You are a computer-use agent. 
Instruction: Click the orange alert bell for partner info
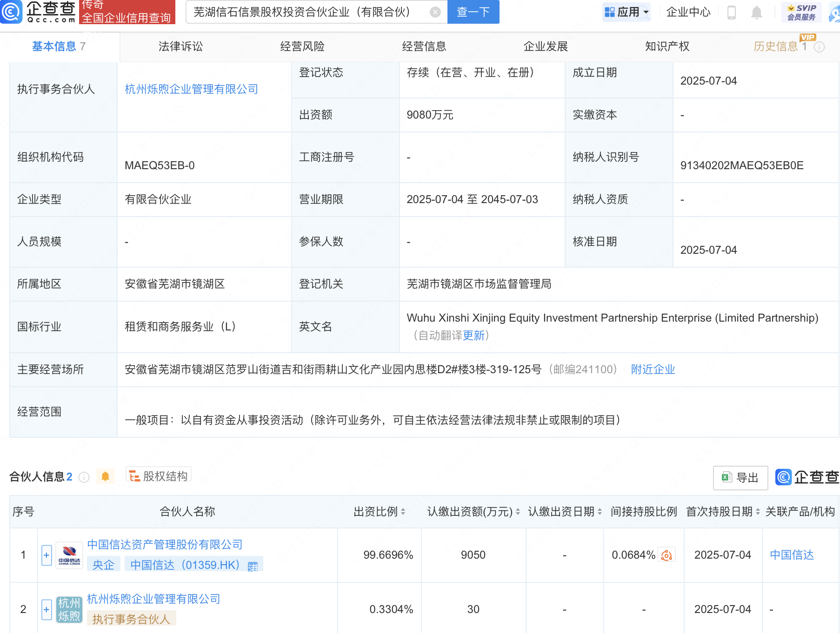click(x=106, y=476)
